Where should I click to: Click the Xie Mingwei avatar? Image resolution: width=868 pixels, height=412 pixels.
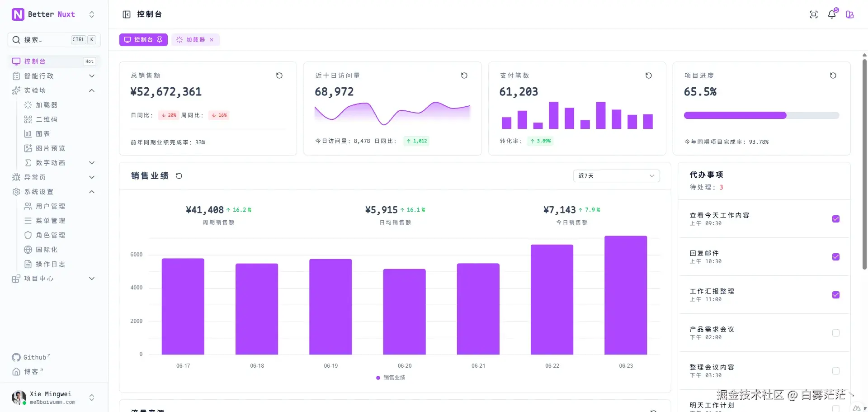[19, 398]
